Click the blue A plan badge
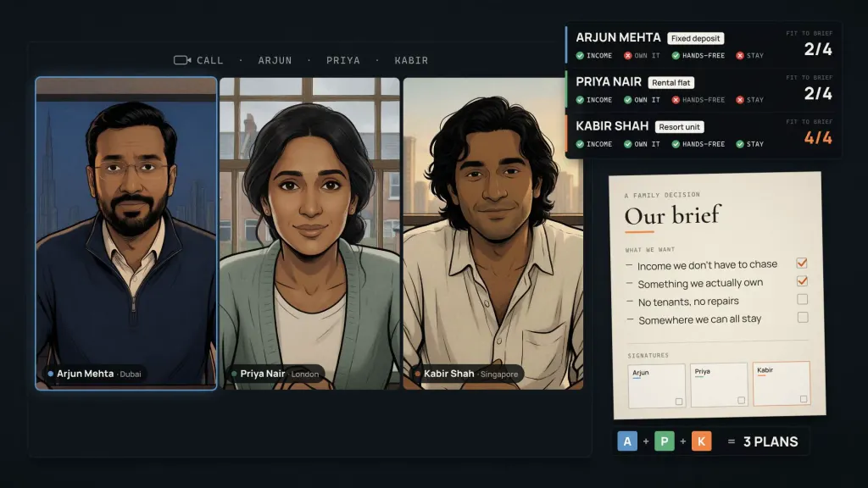This screenshot has height=488, width=868. [627, 441]
